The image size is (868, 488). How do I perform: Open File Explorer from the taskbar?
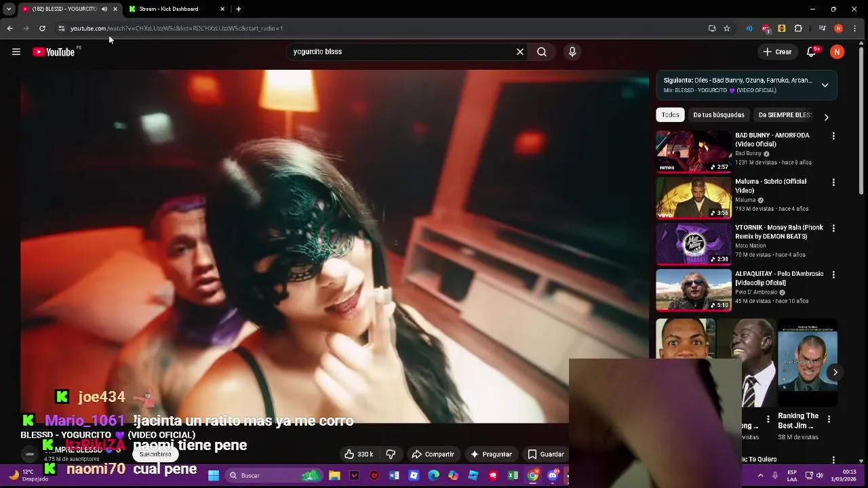point(334,475)
